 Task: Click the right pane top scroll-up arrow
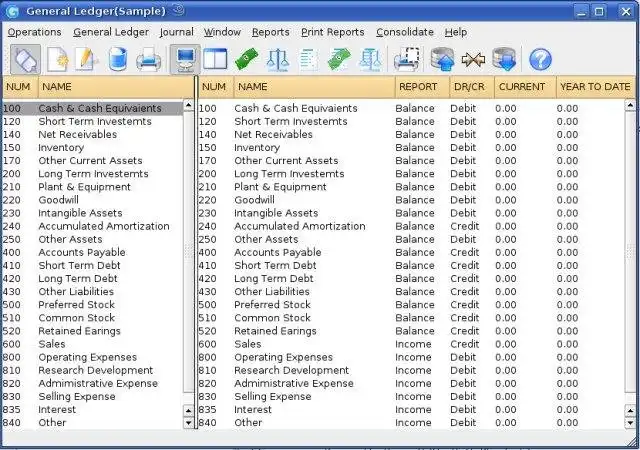coord(630,105)
